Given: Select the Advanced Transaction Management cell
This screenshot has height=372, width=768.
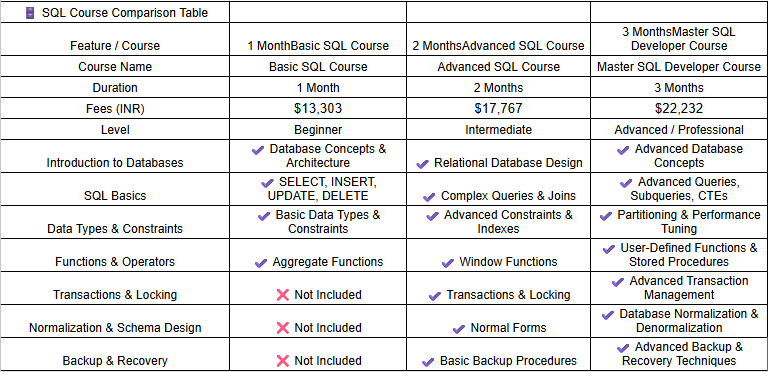Looking at the screenshot, I should [679, 288].
